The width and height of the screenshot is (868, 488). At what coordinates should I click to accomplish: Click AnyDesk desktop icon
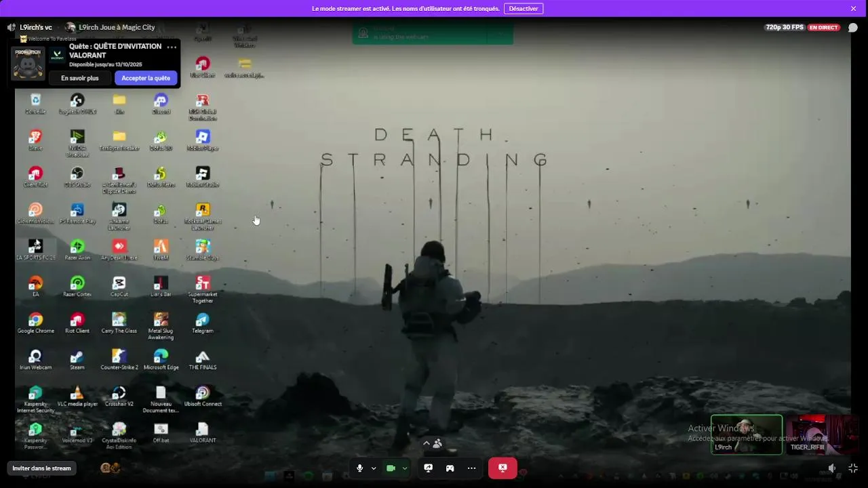pos(119,250)
